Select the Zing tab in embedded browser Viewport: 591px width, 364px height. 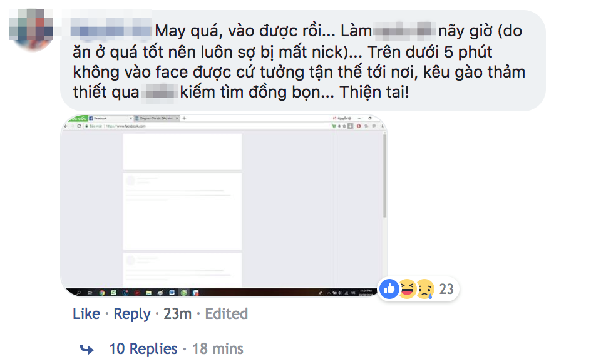pyautogui.click(x=157, y=118)
